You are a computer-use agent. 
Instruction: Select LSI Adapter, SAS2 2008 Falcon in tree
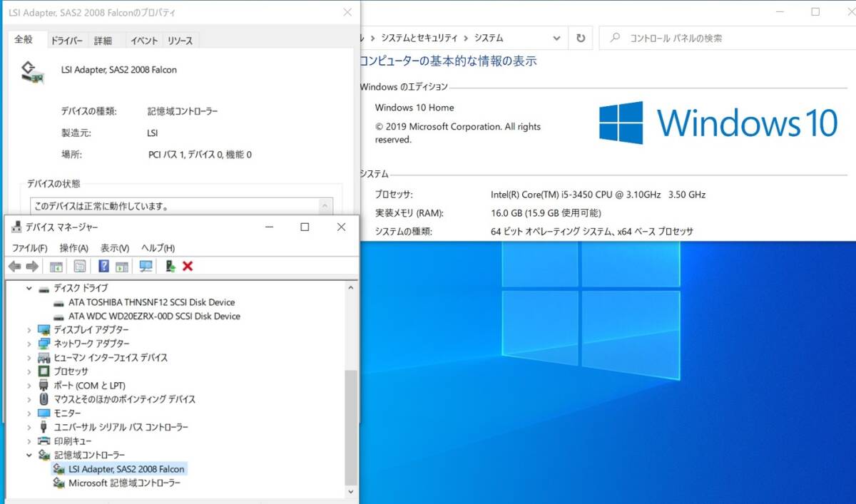[x=126, y=469]
